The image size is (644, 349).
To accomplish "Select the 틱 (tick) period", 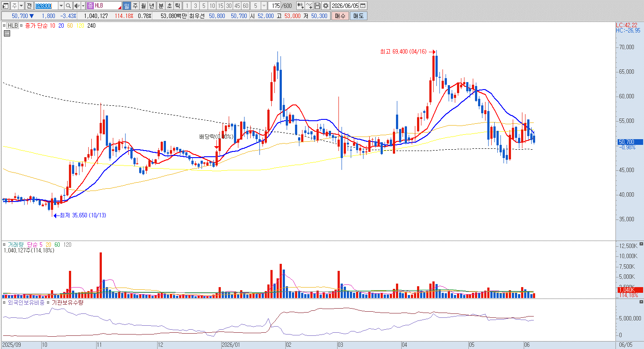I will pyautogui.click(x=177, y=6).
